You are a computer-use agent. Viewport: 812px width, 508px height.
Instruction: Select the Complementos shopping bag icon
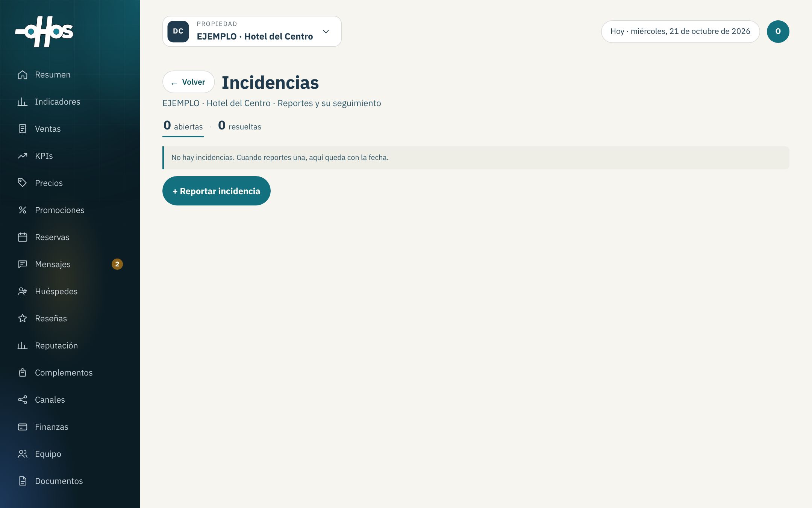click(x=23, y=373)
